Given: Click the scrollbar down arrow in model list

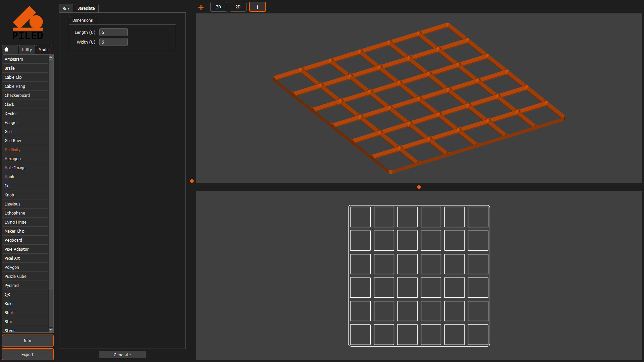Looking at the screenshot, I should pos(51,330).
